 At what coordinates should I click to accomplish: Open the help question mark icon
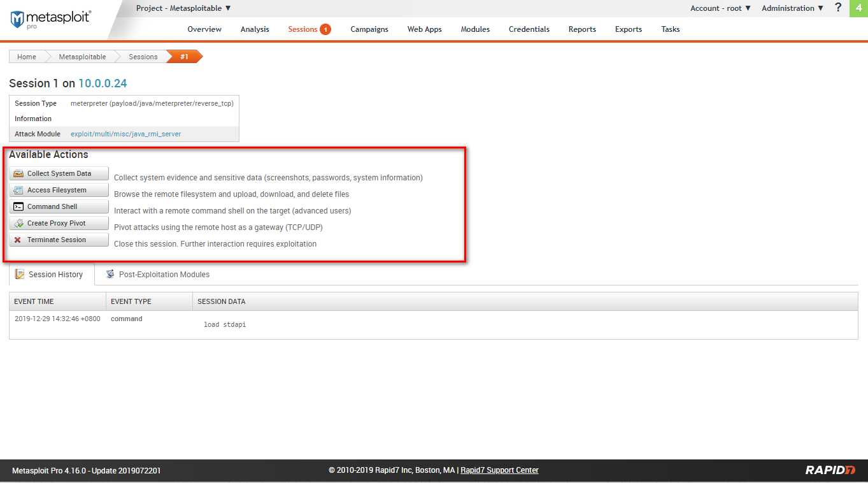(838, 8)
